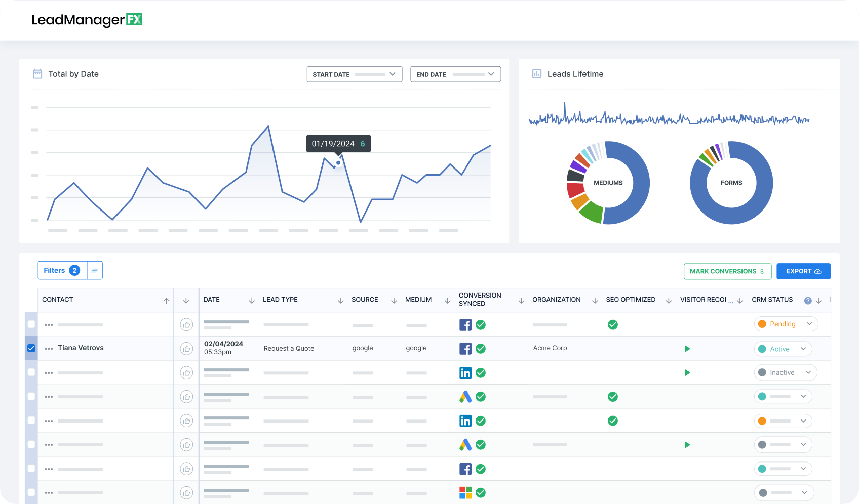This screenshot has width=859, height=504.
Task: Click the MARK CONVERSIONS button
Action: pos(727,271)
